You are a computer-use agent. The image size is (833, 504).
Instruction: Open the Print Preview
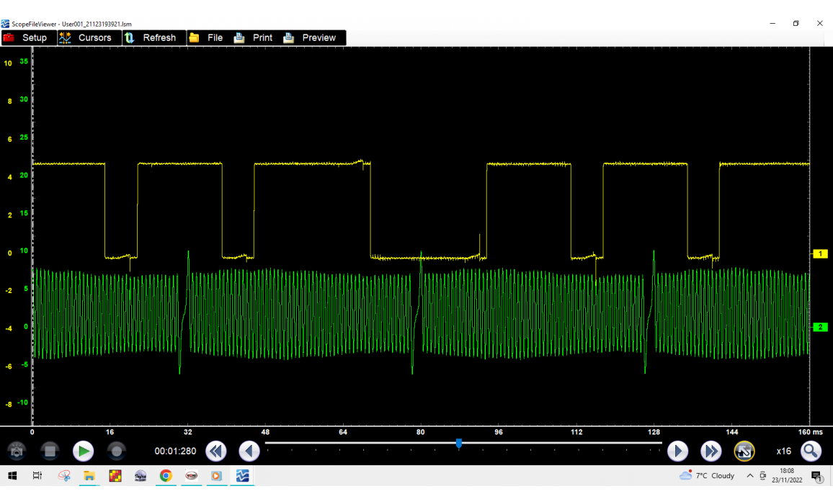point(310,37)
